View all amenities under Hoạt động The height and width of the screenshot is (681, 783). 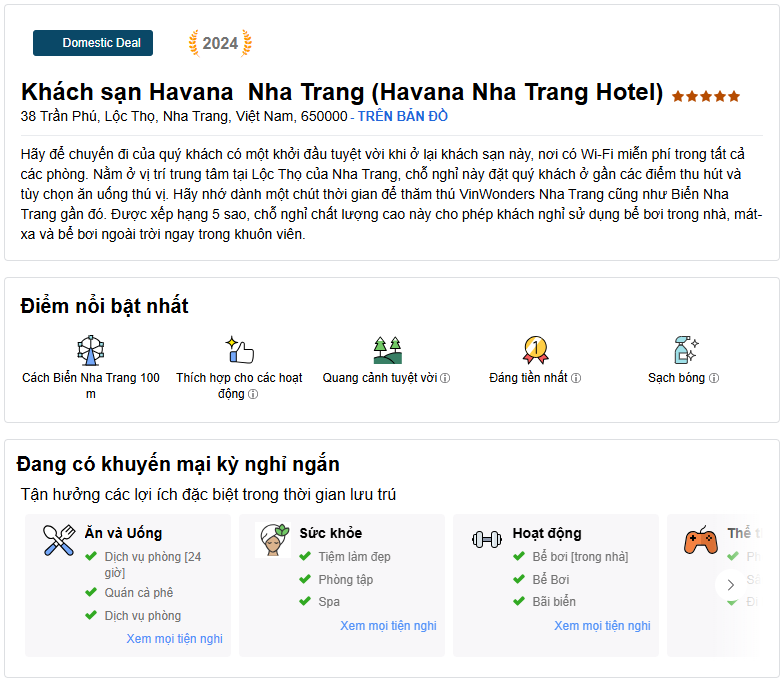[602, 626]
